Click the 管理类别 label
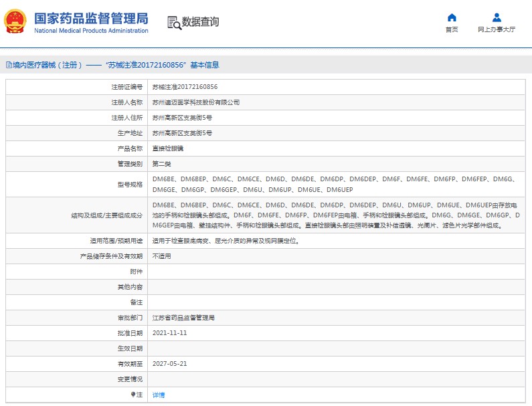Screen dimensions: 532x406 tap(130, 164)
